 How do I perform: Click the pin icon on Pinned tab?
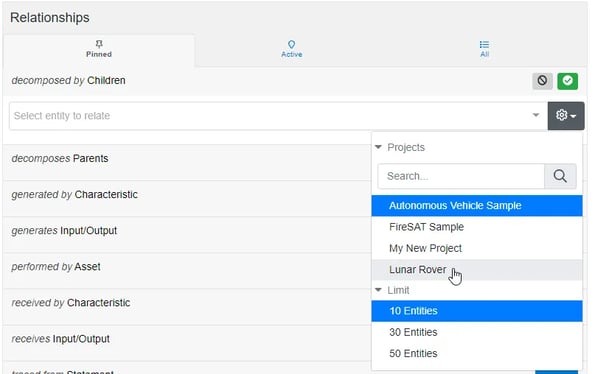[x=99, y=44]
